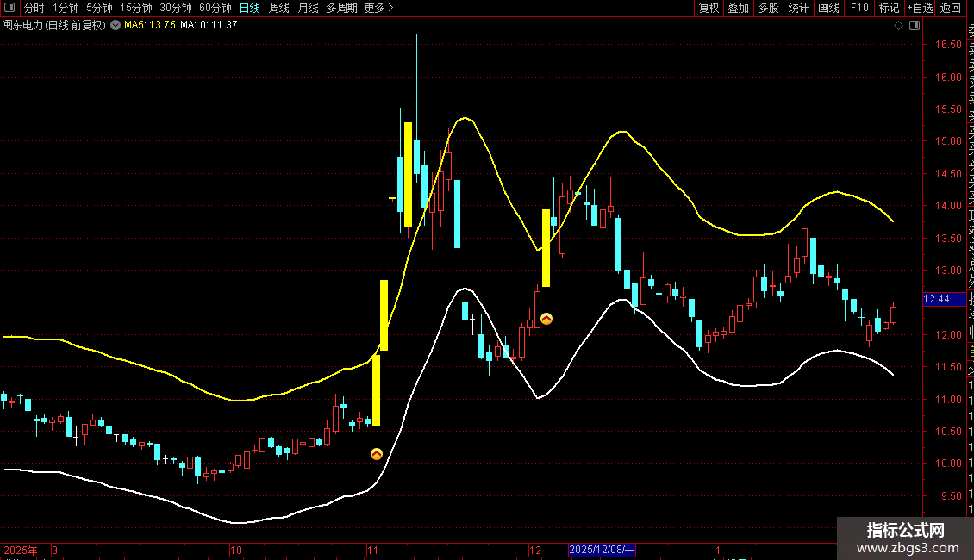
Task: Click the buy signal marker near December
Action: click(x=546, y=319)
